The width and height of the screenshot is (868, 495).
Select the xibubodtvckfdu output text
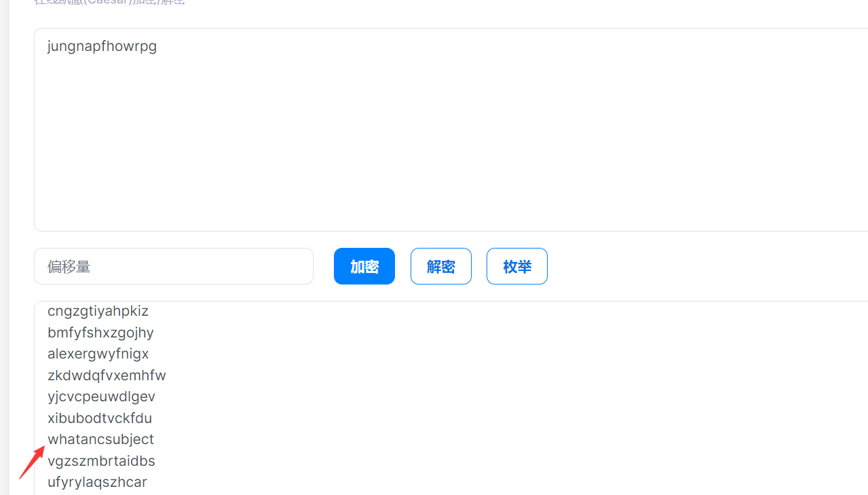100,418
